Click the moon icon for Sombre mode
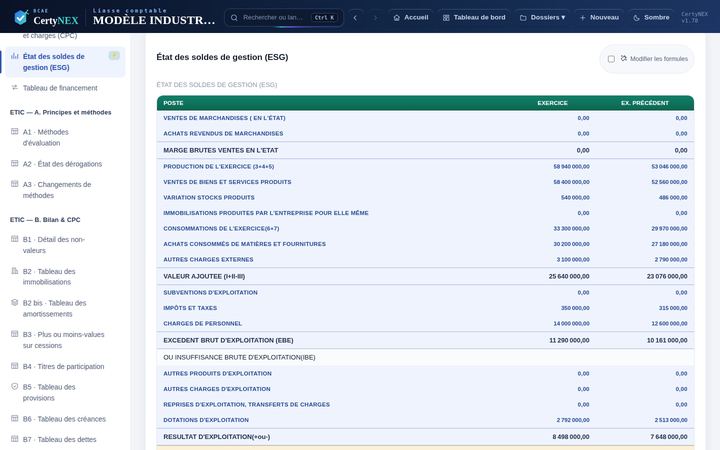Viewport: 720px width, 450px height. (x=636, y=17)
